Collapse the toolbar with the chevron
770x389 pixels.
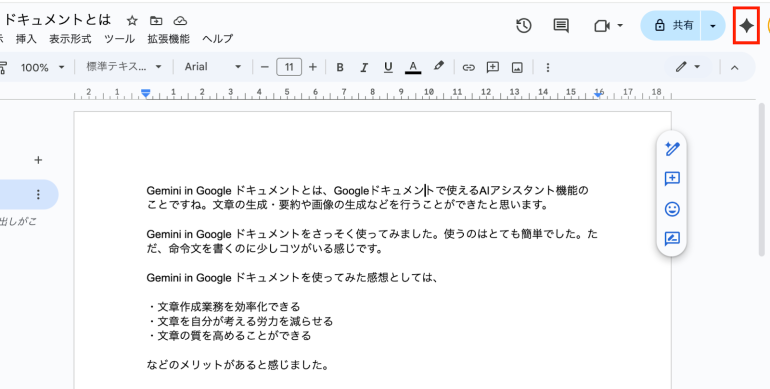click(735, 68)
